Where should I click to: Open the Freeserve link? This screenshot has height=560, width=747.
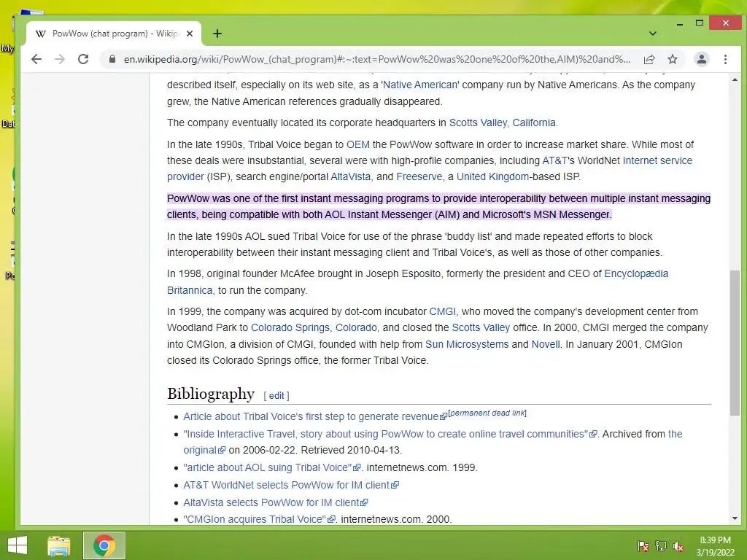coord(419,176)
